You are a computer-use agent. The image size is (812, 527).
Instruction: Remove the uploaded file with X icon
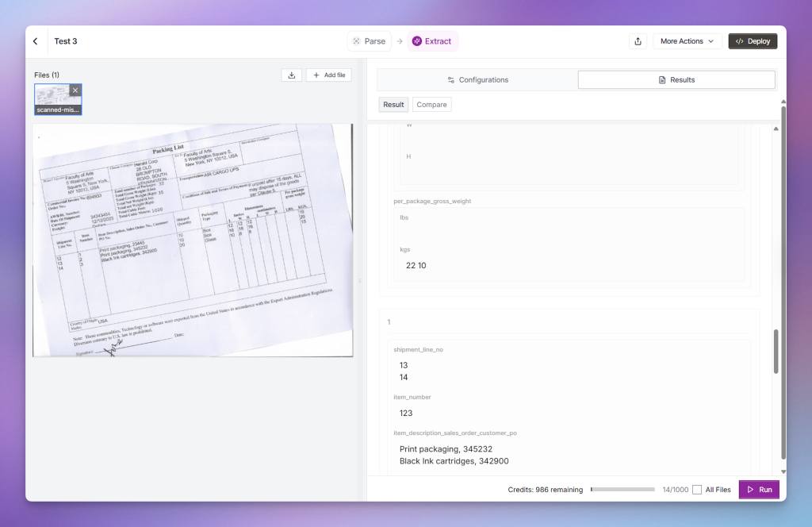coord(75,90)
